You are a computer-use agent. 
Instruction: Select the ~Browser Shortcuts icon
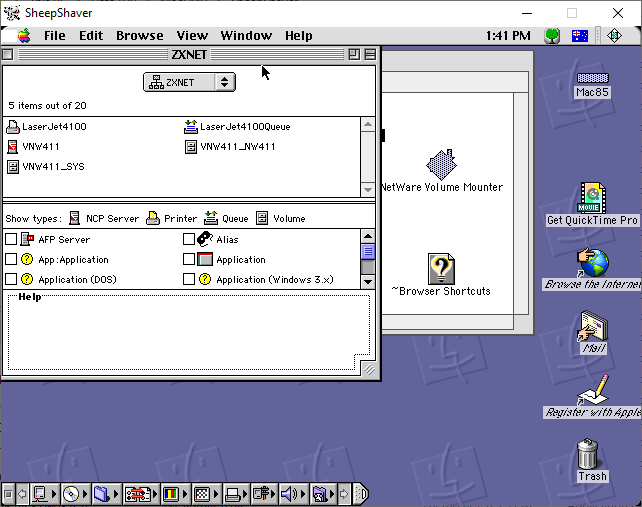[441, 269]
